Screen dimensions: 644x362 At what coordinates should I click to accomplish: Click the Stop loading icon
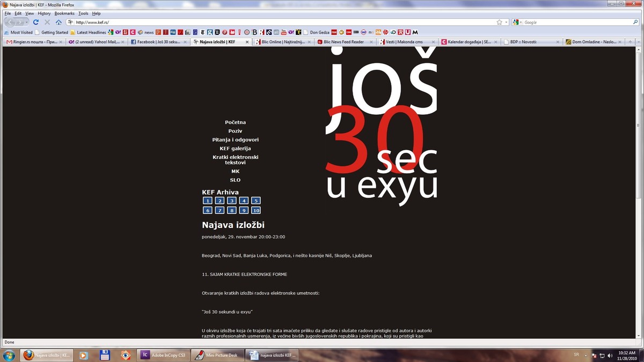tap(47, 22)
